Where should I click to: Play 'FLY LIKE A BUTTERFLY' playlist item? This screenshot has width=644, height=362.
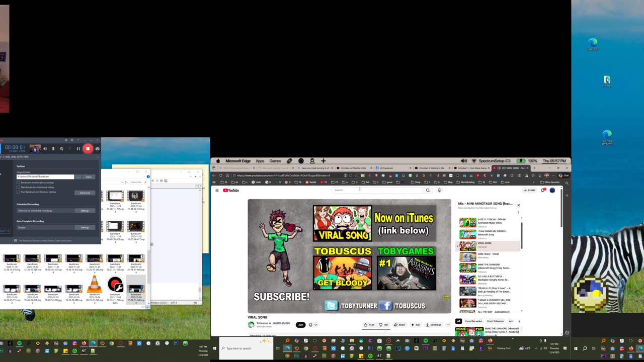click(x=489, y=279)
